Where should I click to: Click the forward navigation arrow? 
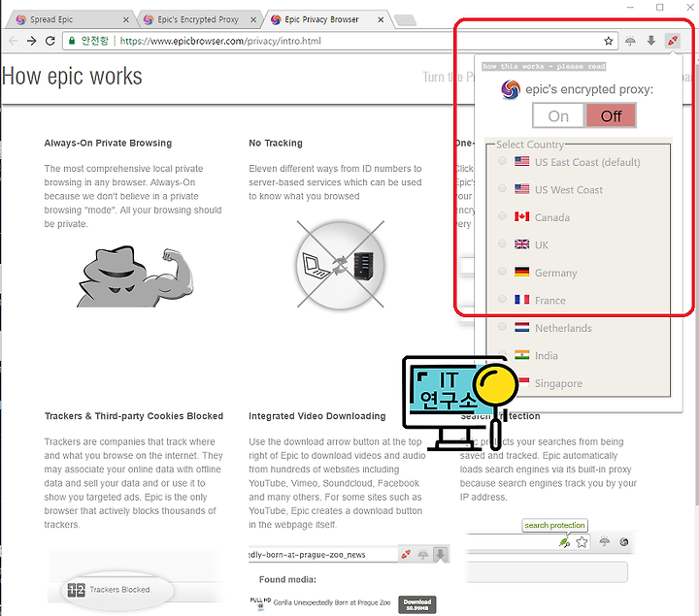(x=32, y=41)
